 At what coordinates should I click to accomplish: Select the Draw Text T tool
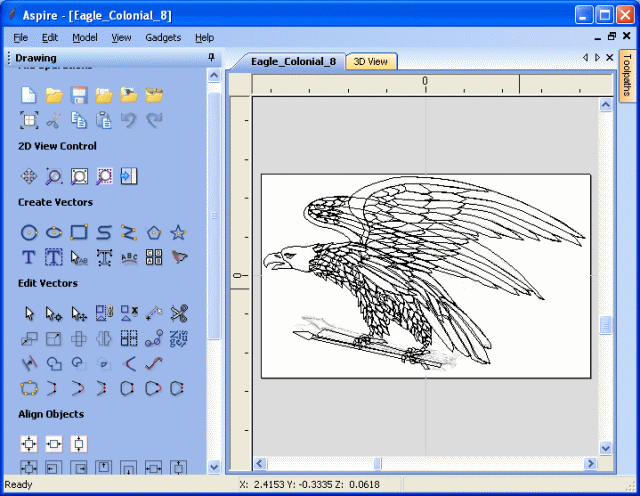[29, 258]
